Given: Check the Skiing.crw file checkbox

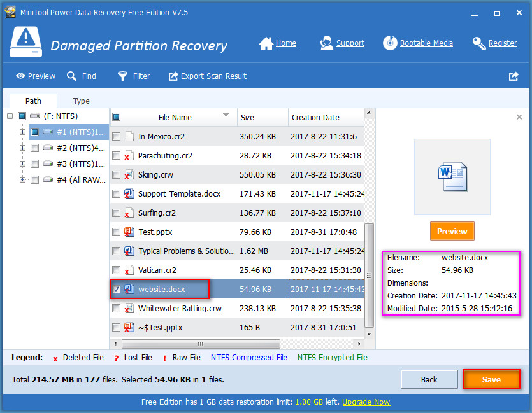Looking at the screenshot, I should point(117,175).
